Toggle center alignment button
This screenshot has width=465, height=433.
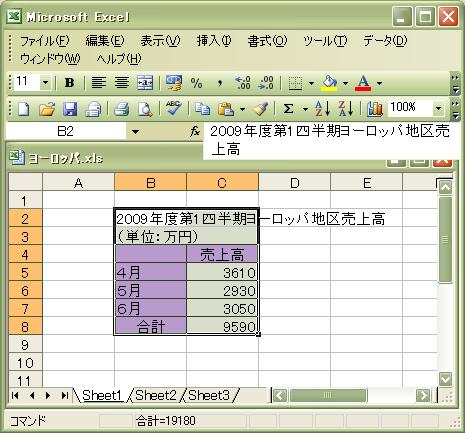pos(122,82)
